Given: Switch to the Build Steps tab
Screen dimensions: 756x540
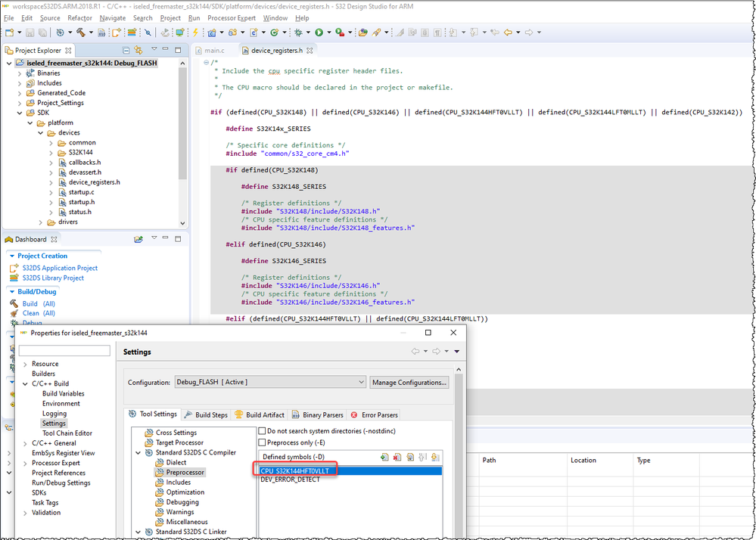Looking at the screenshot, I should tap(207, 414).
